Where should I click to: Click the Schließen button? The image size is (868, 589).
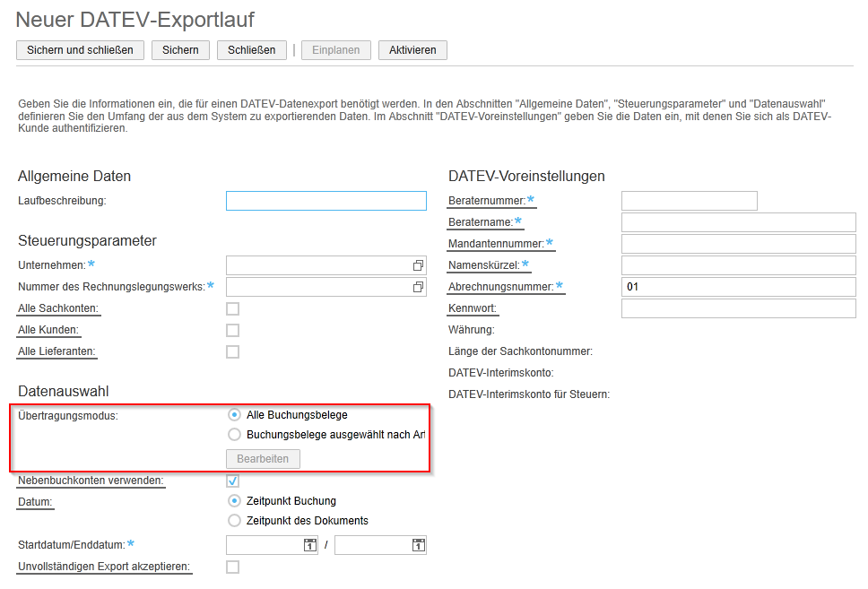[252, 50]
